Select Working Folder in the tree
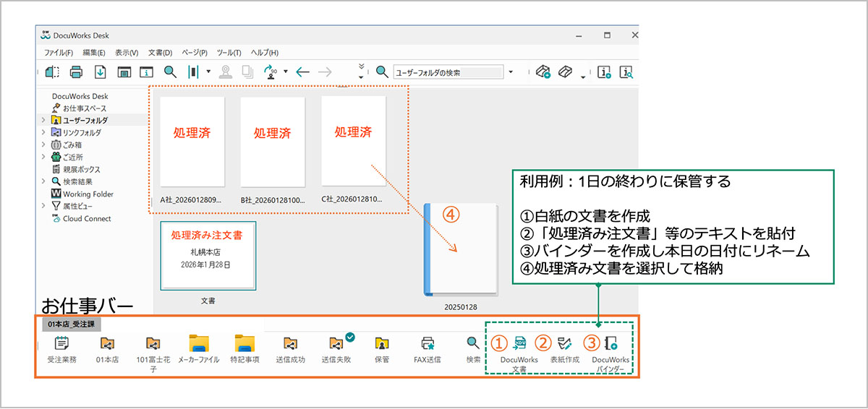 tap(82, 194)
